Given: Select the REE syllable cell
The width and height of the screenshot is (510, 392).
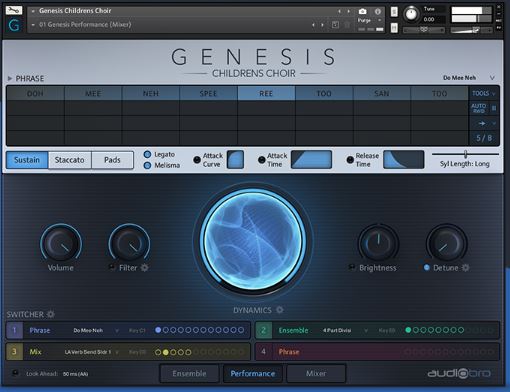Looking at the screenshot, I should pos(266,93).
